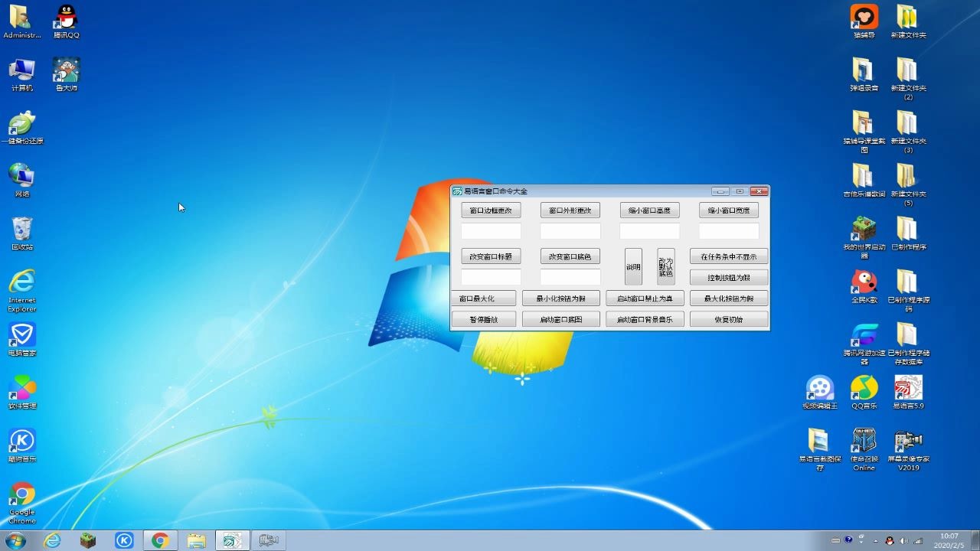Viewport: 980px width, 551px height.
Task: Select the 使命召唤 Online desktop icon
Action: click(864, 449)
